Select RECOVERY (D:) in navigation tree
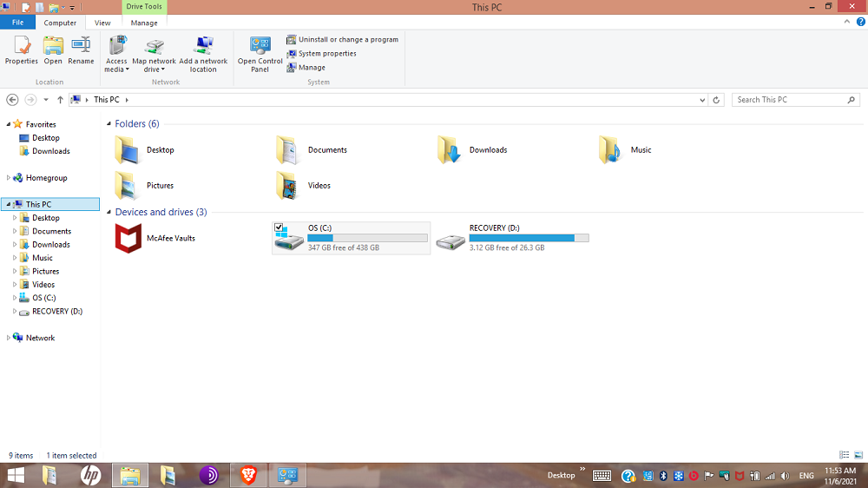 pyautogui.click(x=51, y=312)
